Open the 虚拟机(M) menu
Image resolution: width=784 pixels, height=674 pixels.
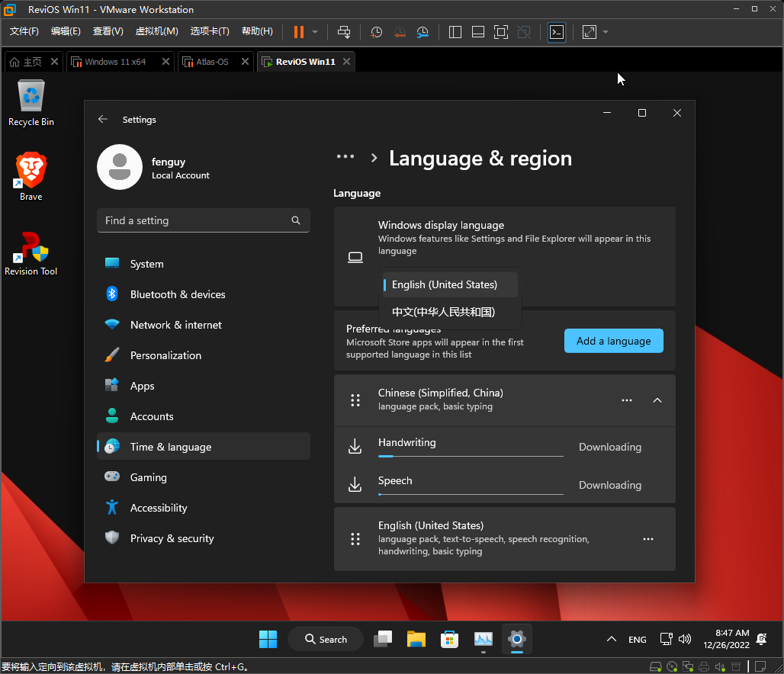point(156,31)
